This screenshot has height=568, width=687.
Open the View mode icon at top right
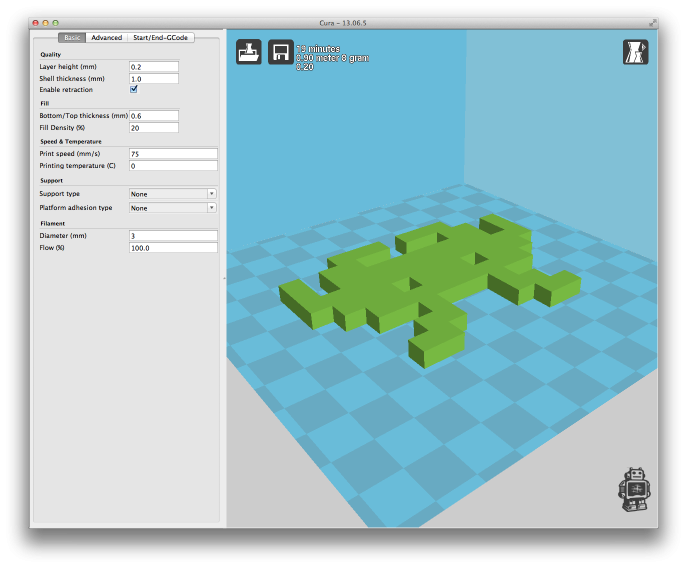click(635, 52)
